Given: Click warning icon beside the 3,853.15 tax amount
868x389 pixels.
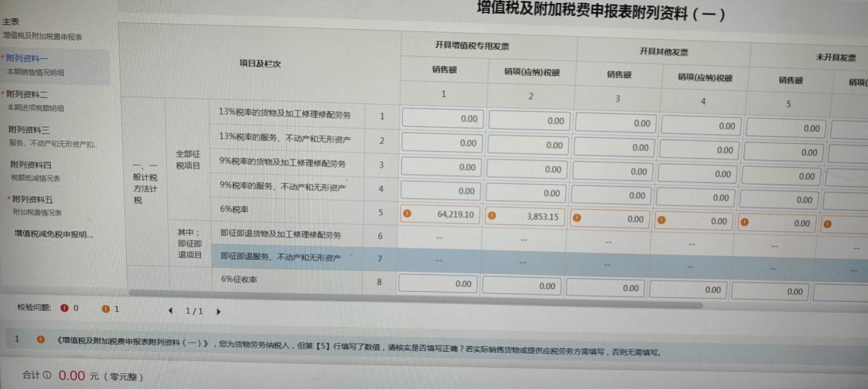Looking at the screenshot, I should pyautogui.click(x=492, y=216).
